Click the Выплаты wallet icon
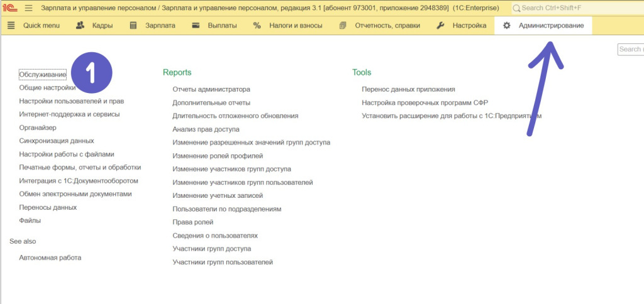Screen dimensions: 644x304 196,26
